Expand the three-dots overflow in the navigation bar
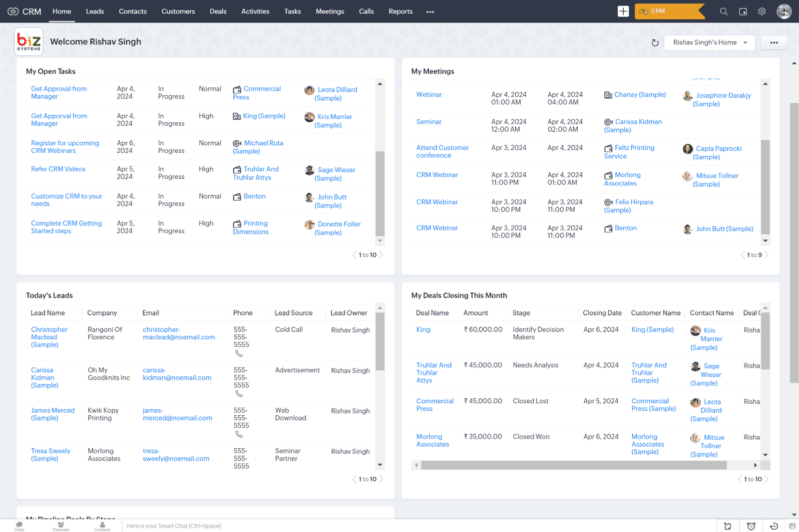 coord(430,12)
